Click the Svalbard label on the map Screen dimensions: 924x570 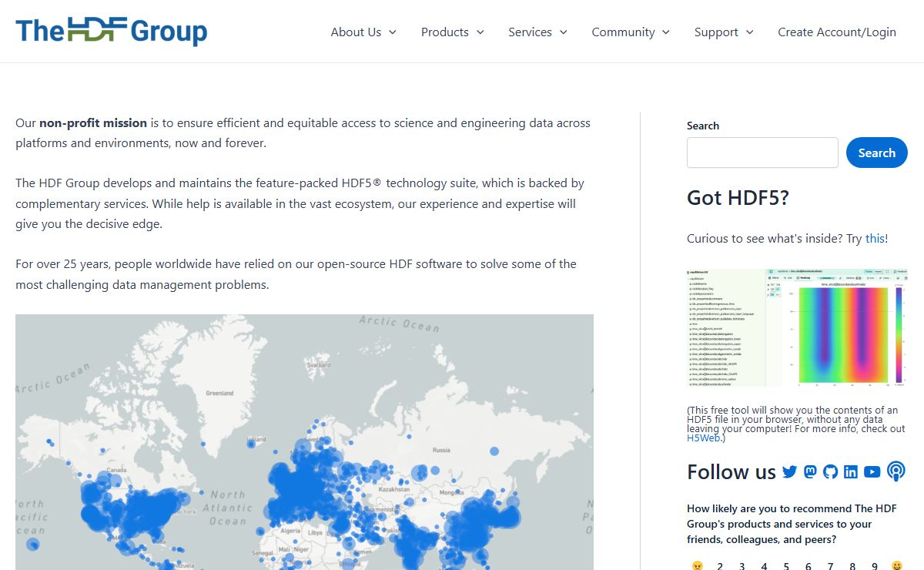pos(318,365)
